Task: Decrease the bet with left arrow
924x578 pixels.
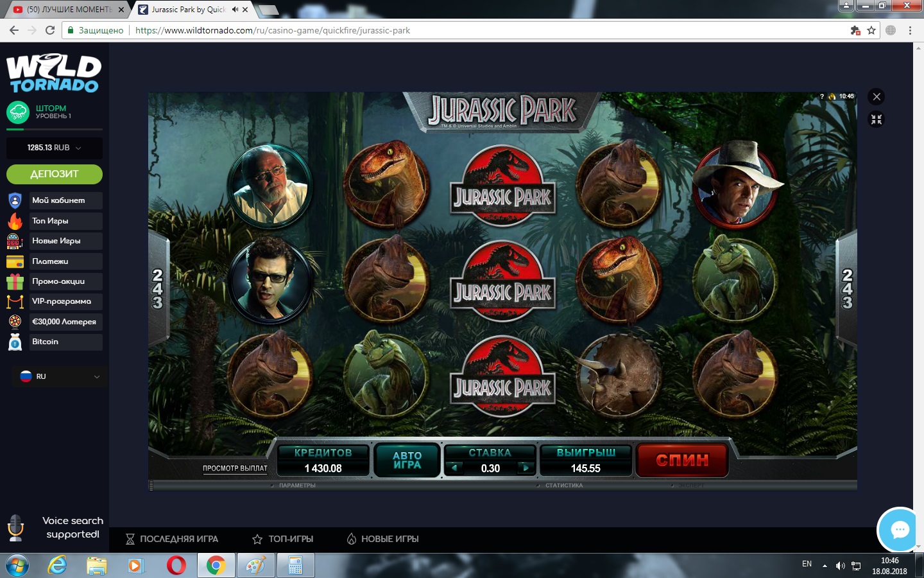Action: click(454, 468)
